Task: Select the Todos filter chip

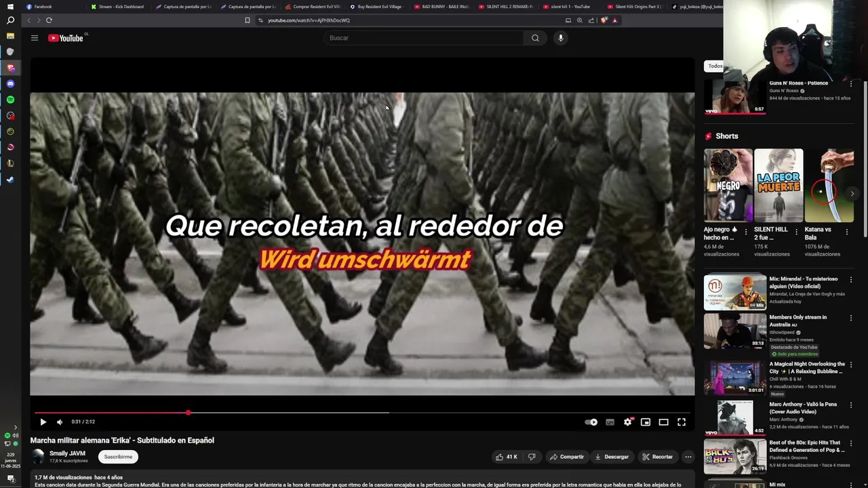Action: (x=715, y=66)
